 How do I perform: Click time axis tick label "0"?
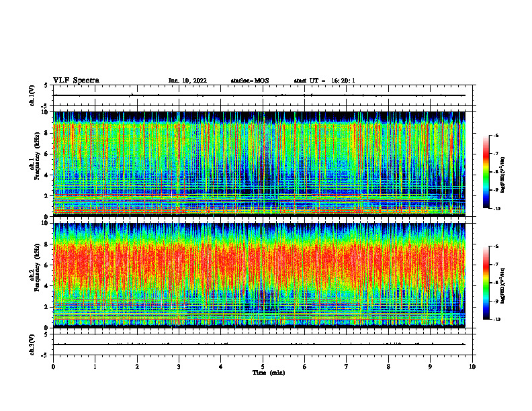pos(53,367)
